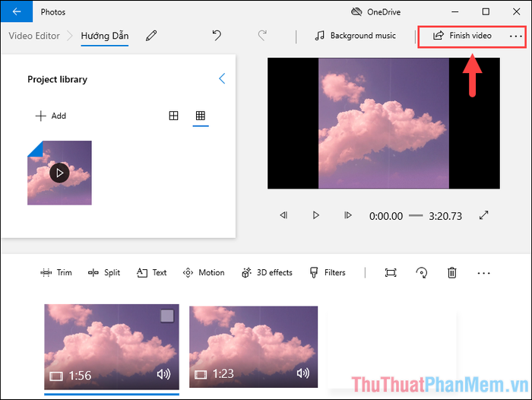Tick the checkbox on the 1:56 clip
Screen dimensions: 532x400
coord(167,316)
